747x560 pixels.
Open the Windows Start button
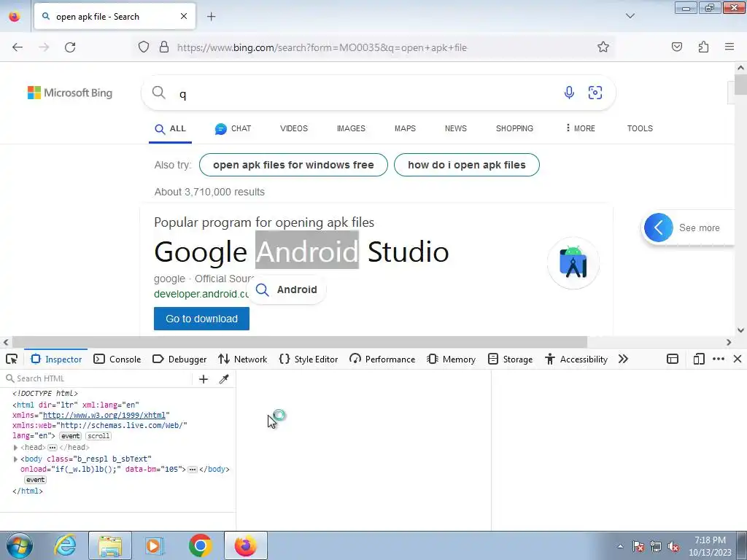click(19, 545)
